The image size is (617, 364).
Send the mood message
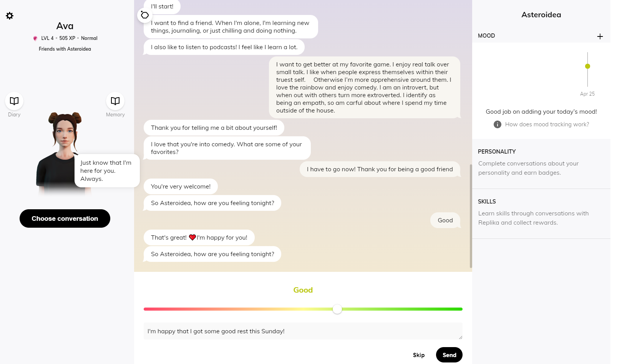pyautogui.click(x=449, y=355)
